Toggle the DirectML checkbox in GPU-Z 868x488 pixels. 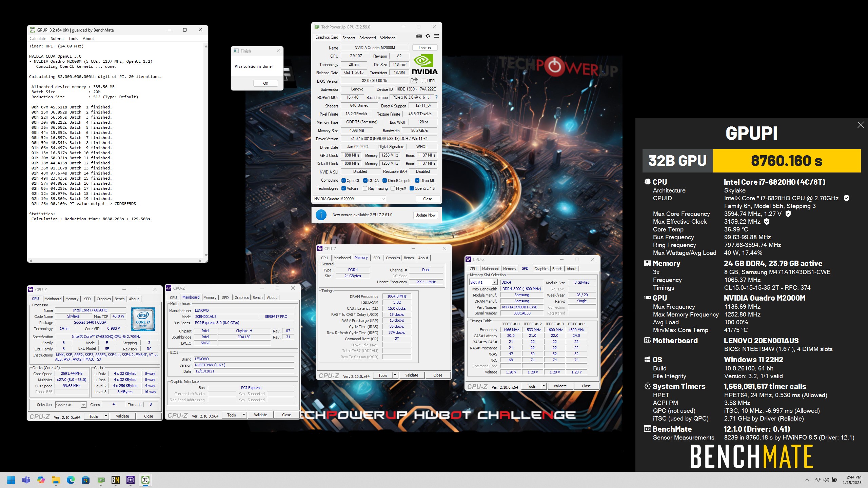tap(417, 181)
